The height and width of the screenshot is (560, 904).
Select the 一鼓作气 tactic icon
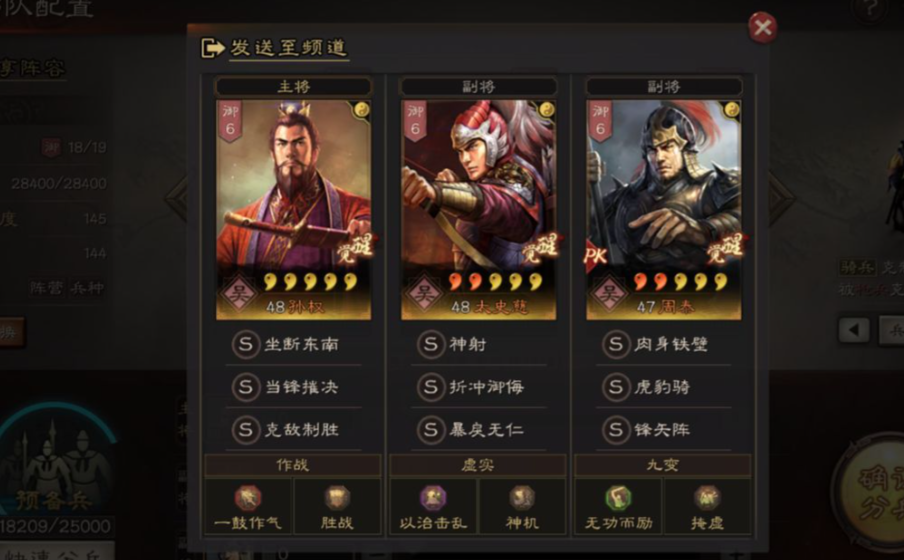[248, 498]
